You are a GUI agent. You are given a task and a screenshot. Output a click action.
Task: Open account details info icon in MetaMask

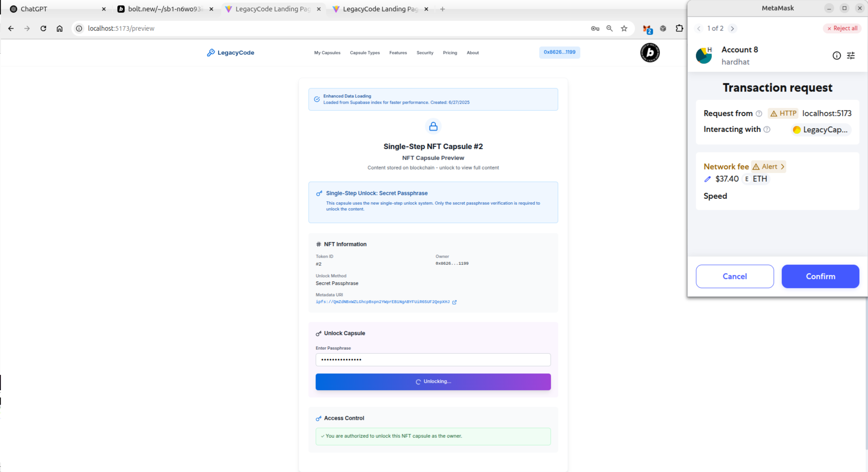point(836,56)
